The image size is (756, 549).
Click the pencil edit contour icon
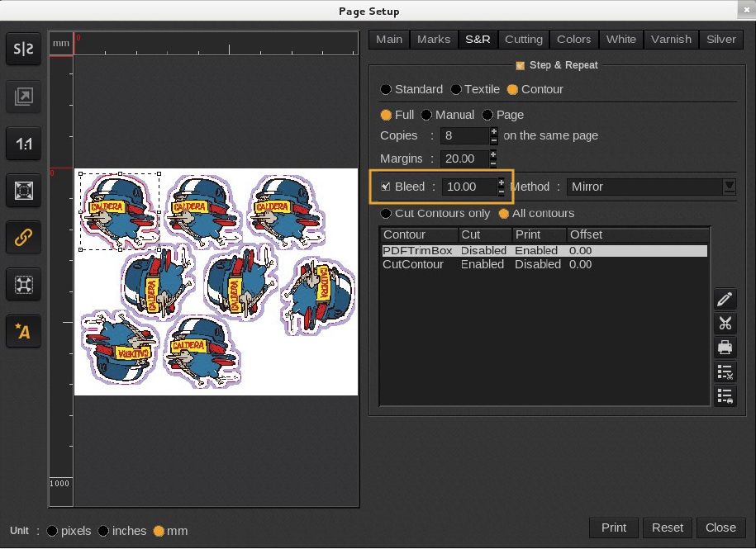[725, 300]
